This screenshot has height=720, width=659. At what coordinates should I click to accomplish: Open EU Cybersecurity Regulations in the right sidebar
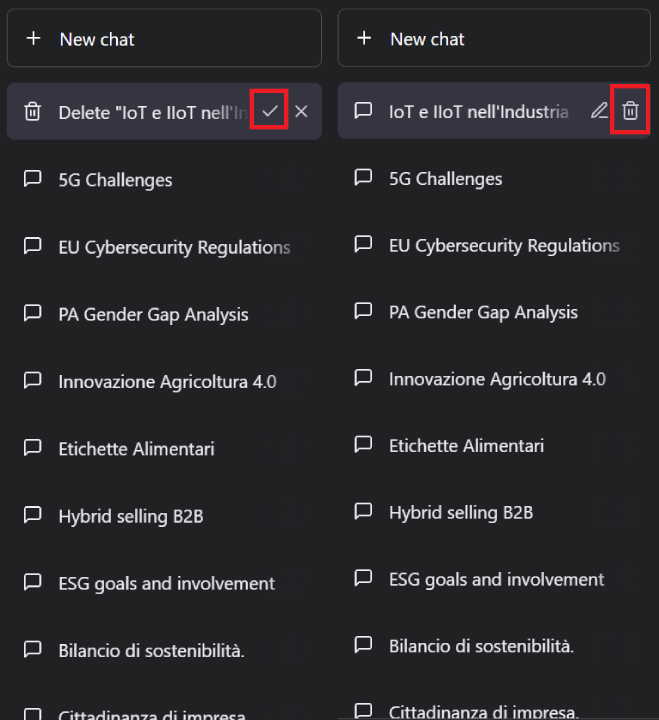[504, 245]
